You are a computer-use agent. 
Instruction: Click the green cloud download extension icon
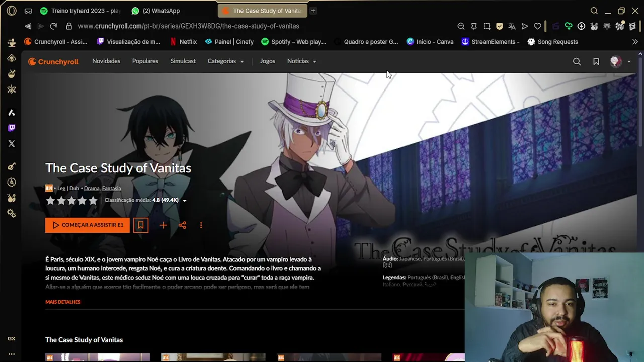[568, 26]
